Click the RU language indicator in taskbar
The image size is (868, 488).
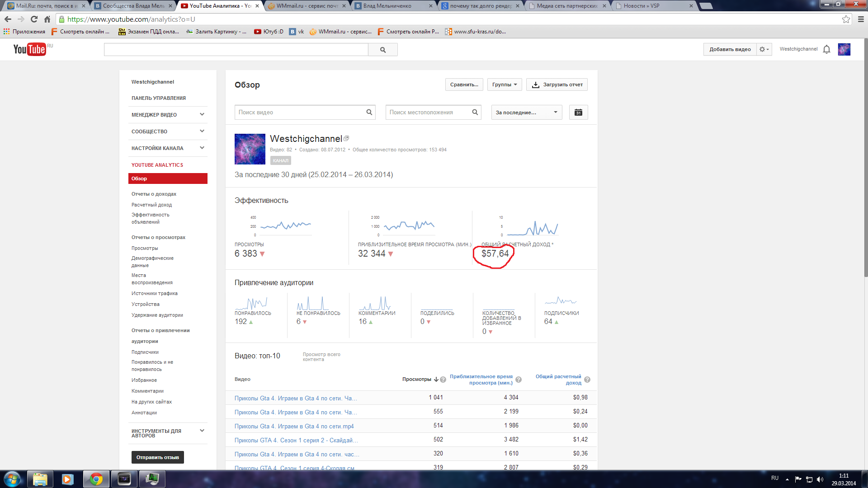tap(775, 478)
